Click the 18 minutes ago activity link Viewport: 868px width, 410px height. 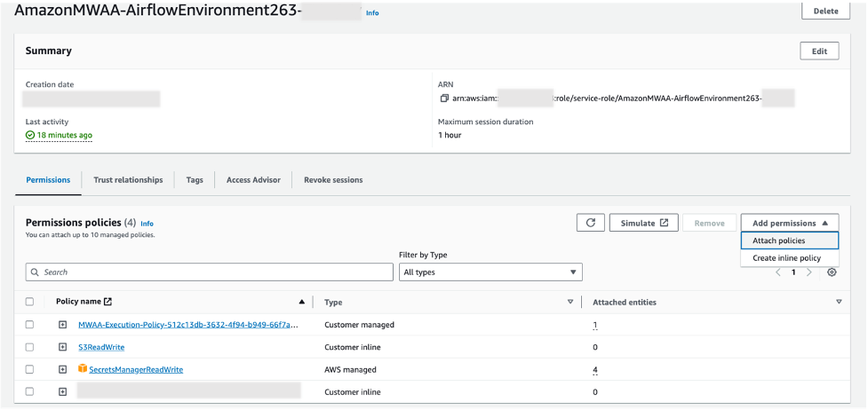[x=65, y=135]
